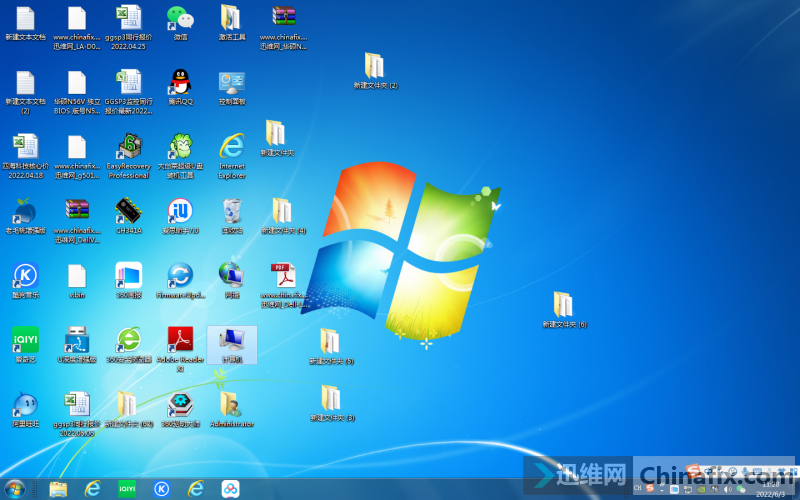Launch Kugou music from the taskbar
The width and height of the screenshot is (800, 500).
[162, 489]
